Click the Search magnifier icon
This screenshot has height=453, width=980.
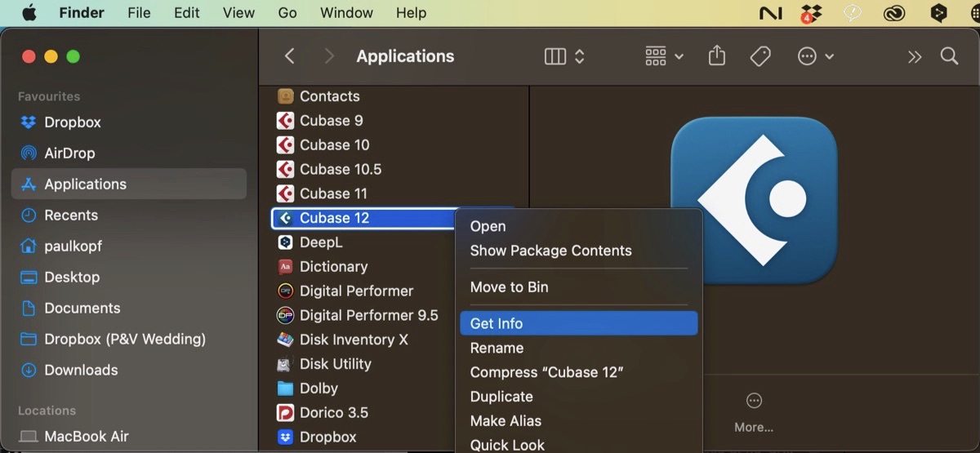coord(949,56)
